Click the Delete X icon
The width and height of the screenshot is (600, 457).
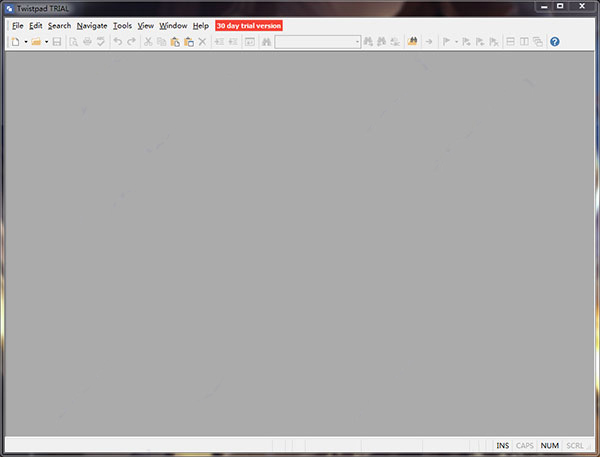click(x=202, y=42)
